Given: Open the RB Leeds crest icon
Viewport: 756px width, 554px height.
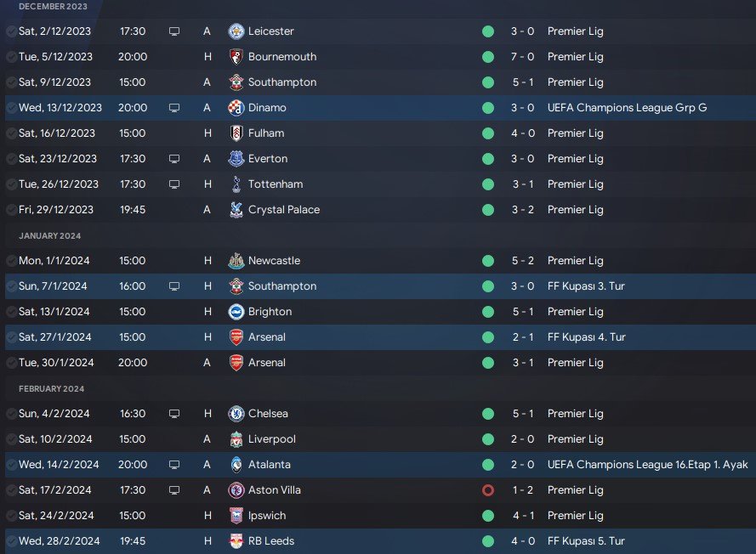Looking at the screenshot, I should [x=236, y=541].
